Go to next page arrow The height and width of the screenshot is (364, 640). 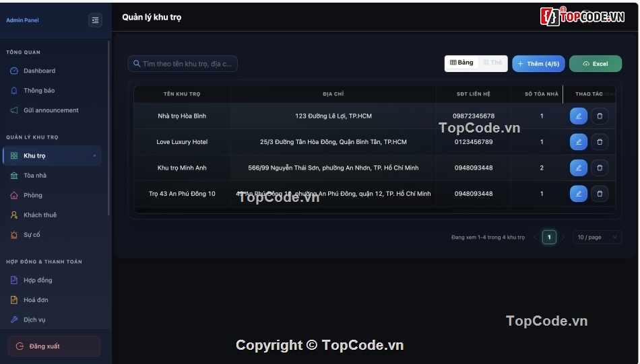click(563, 238)
